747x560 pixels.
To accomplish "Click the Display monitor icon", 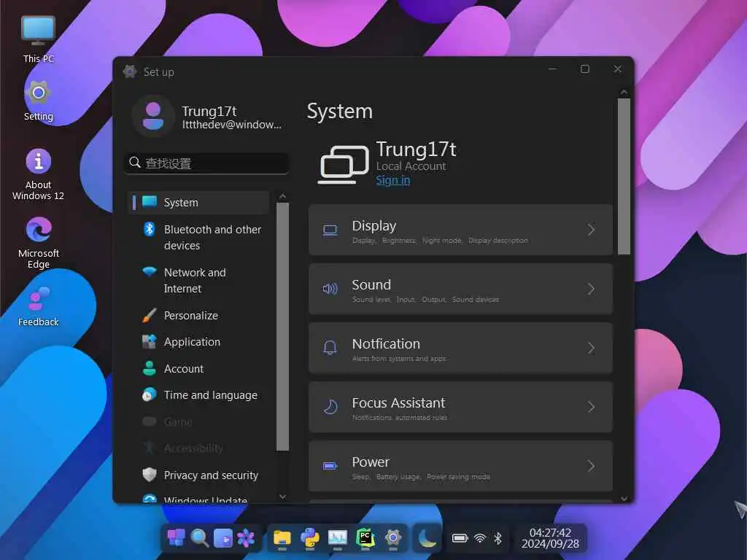I will tap(330, 230).
